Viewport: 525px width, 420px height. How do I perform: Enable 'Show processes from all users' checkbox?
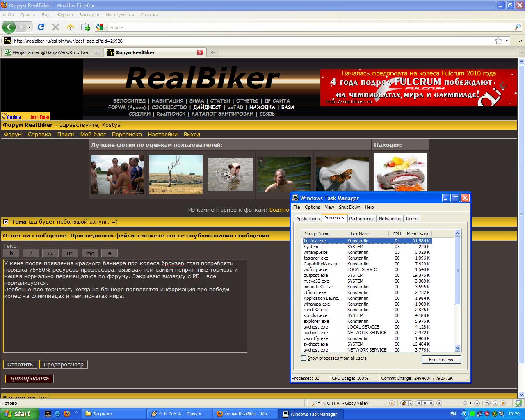(x=304, y=358)
